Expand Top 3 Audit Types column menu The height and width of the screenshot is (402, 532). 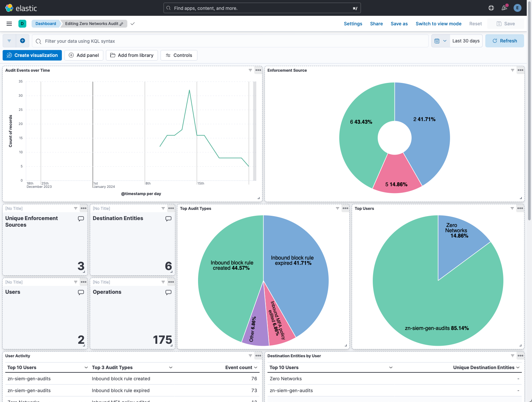pyautogui.click(x=171, y=367)
